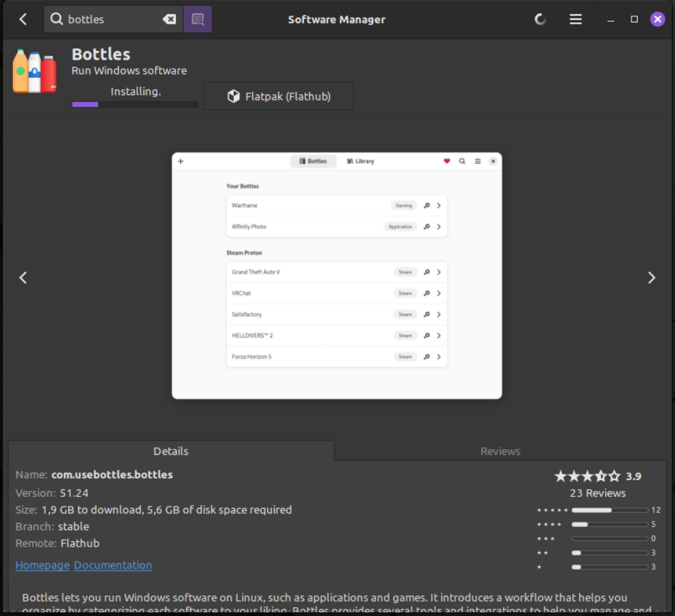This screenshot has height=616, width=675.
Task: Open the Flatpak (Flathub) source selector
Action: 279,97
